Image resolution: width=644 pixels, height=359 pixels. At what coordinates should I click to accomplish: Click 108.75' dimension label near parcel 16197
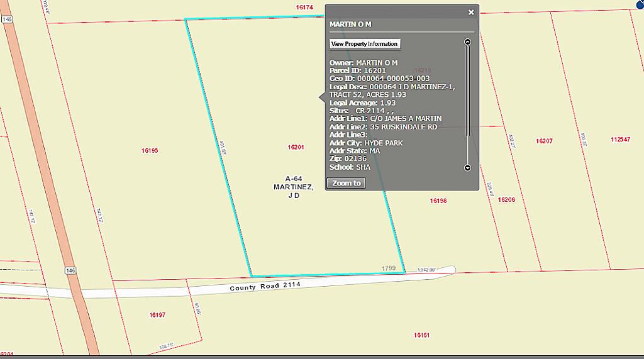pos(166,346)
